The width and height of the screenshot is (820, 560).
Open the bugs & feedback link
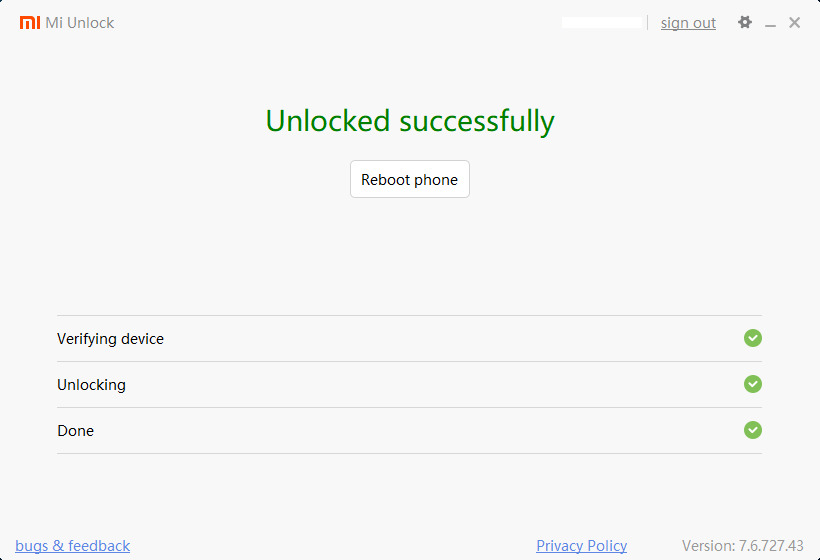[73, 546]
